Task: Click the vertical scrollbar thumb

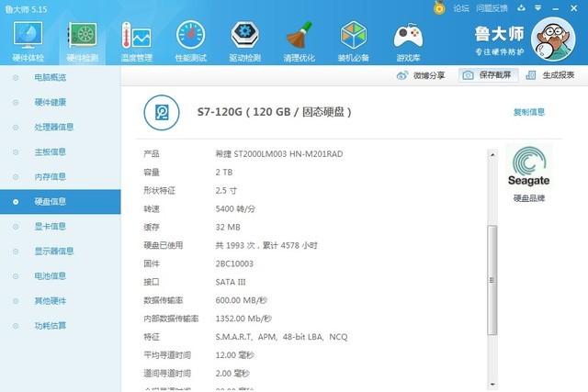Action: tap(492, 280)
